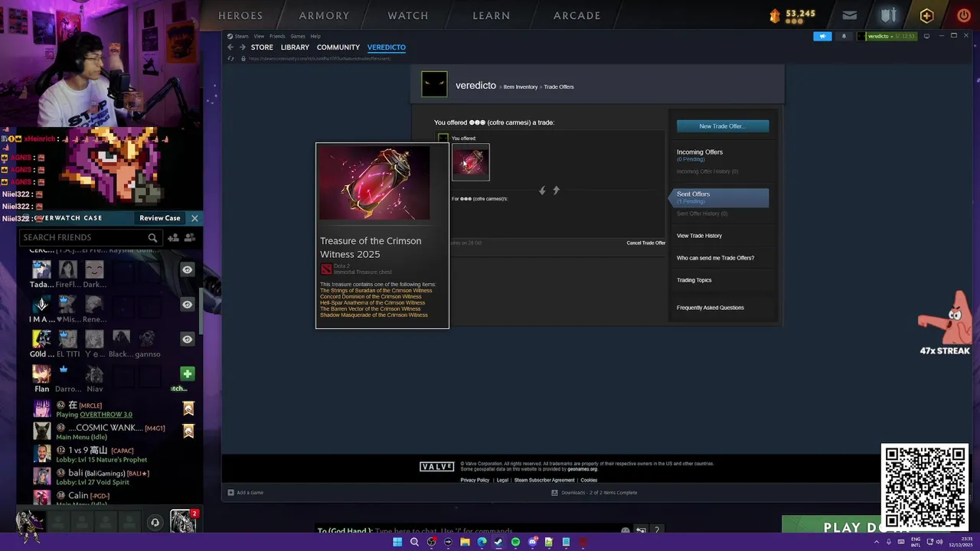Close the Overwatch Case banner
This screenshot has height=551, width=980.
(x=194, y=218)
